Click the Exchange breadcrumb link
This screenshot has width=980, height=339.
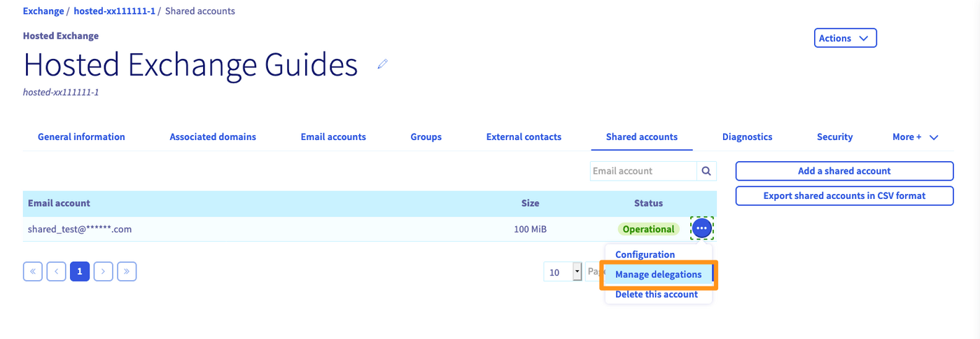43,11
